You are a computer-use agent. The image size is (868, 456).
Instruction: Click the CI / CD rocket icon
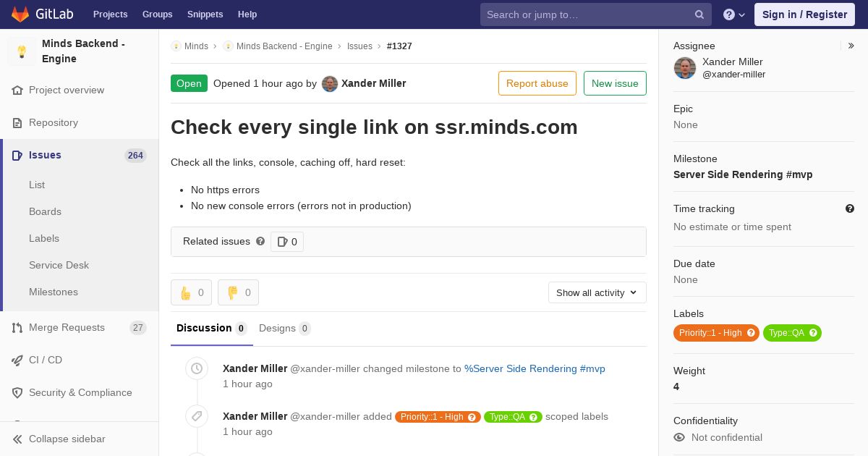click(x=17, y=360)
